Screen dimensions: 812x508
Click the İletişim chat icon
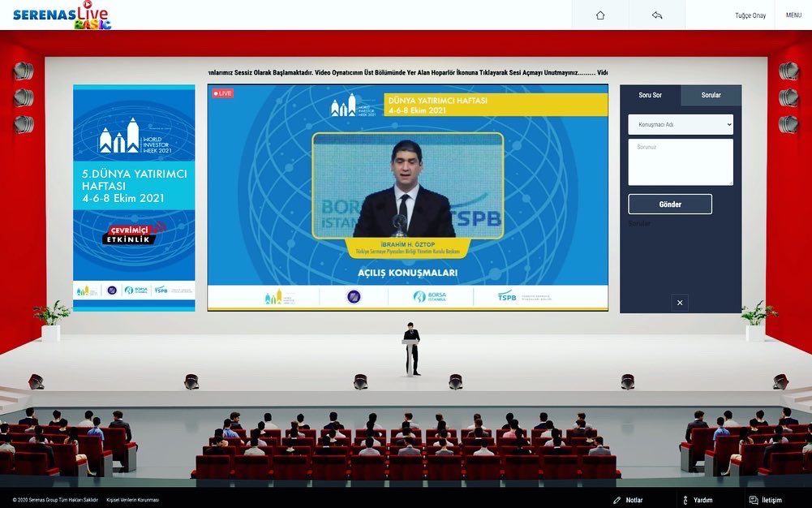click(754, 500)
